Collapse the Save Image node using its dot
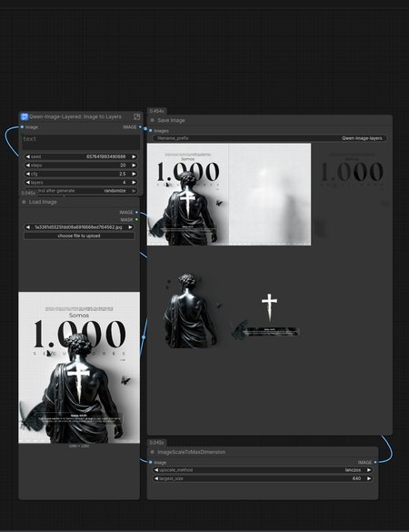The image size is (409, 532). tap(153, 120)
